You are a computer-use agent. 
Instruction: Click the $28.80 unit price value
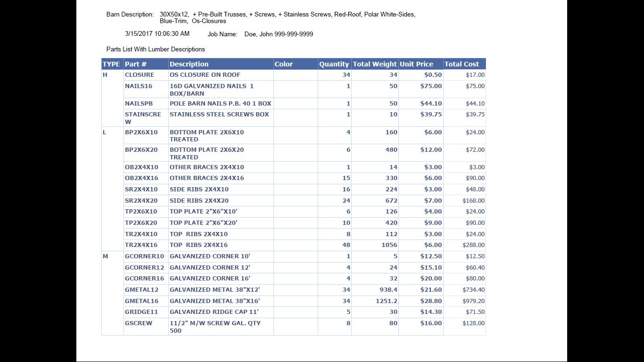click(431, 301)
